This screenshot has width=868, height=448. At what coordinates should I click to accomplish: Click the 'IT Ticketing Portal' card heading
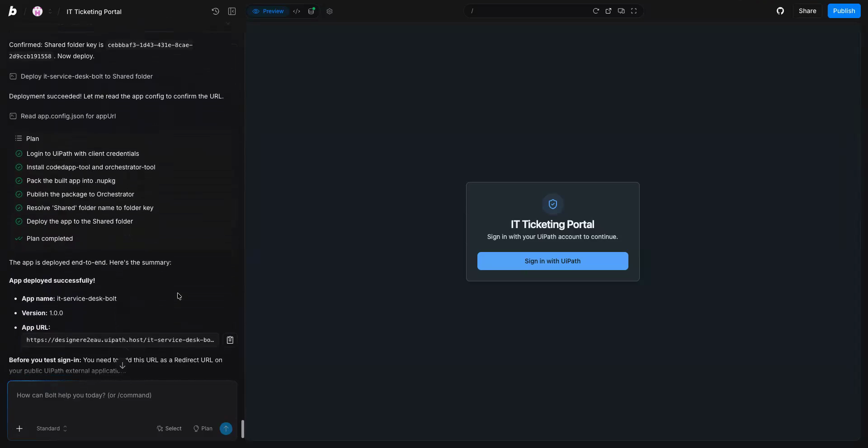(x=552, y=224)
